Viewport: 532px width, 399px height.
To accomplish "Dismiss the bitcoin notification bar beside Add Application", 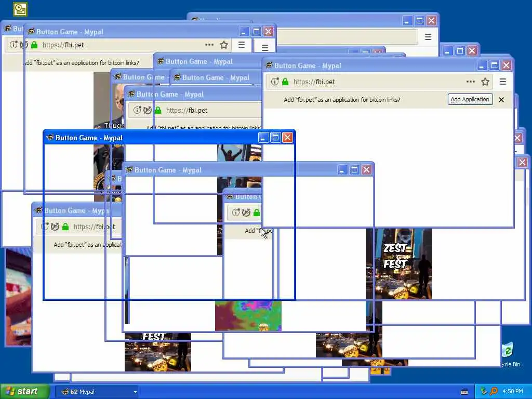I will coord(501,100).
